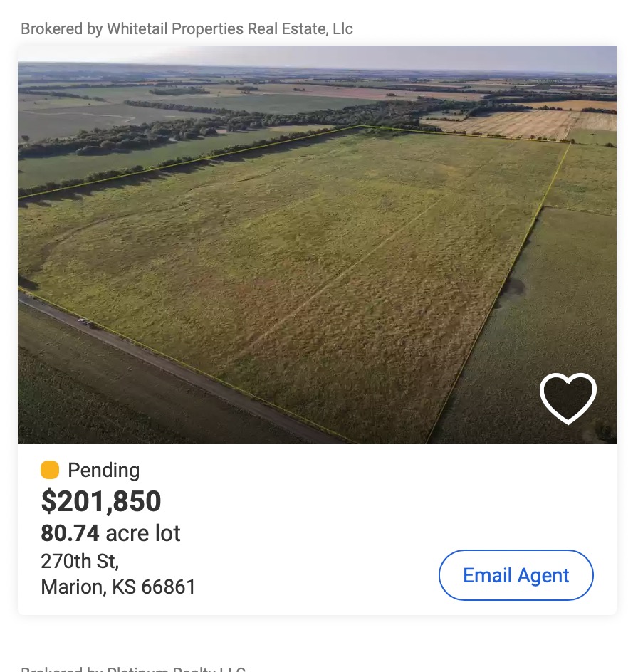Click the yellow Pending status dot

50,470
